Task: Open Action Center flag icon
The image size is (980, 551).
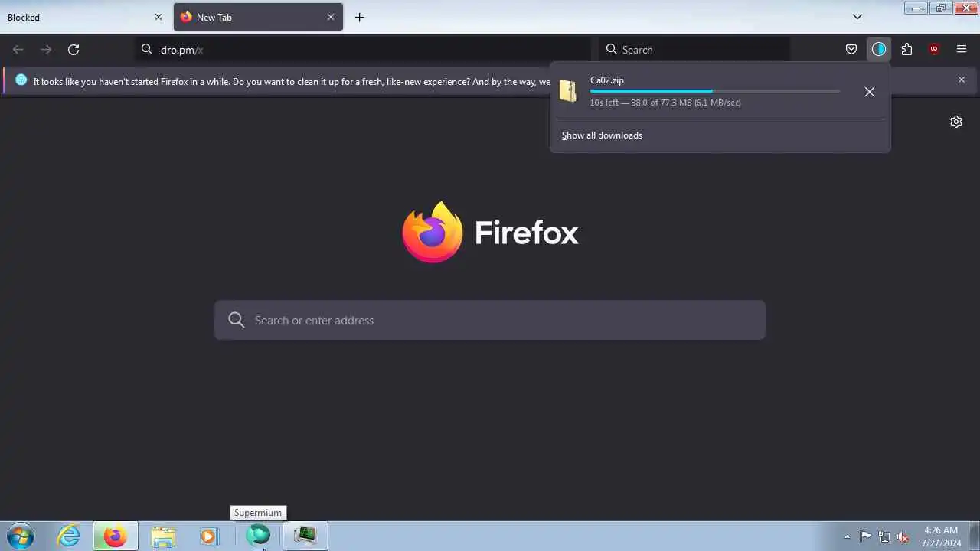Action: [865, 536]
